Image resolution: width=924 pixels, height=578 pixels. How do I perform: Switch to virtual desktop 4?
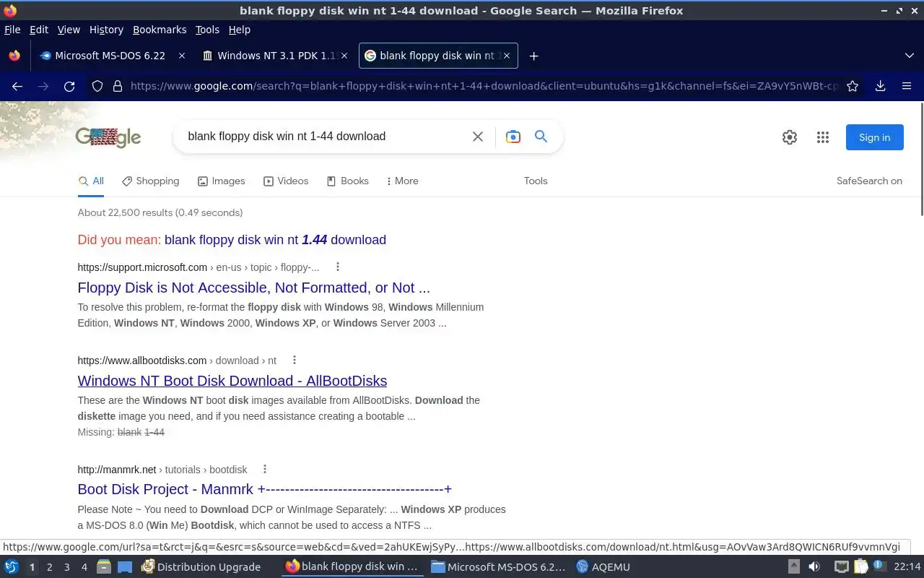pos(84,566)
